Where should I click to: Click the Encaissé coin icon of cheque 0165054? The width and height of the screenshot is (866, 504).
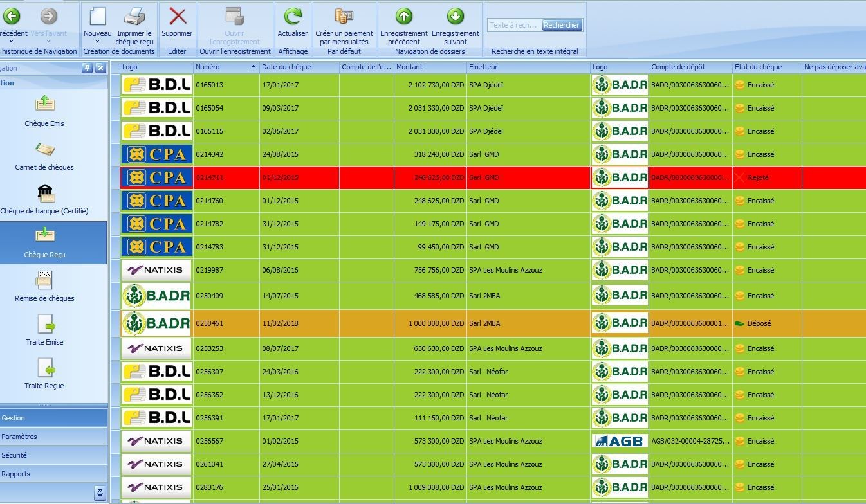tap(740, 108)
